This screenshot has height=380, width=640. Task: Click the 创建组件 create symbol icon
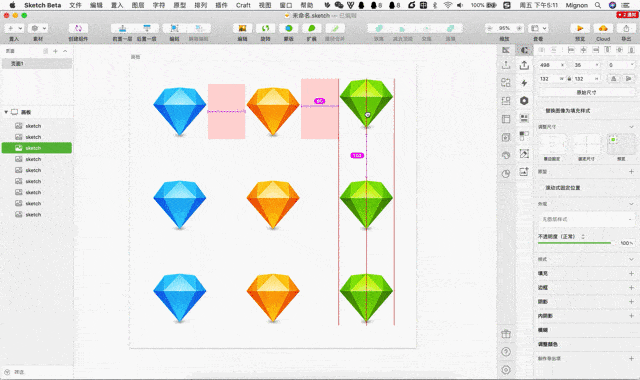(78, 28)
